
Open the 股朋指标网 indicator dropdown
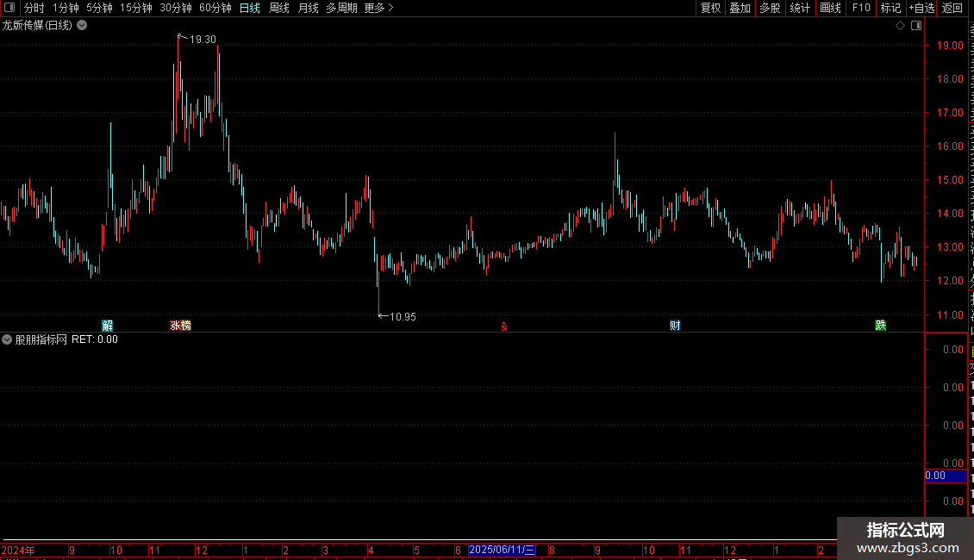click(x=7, y=339)
